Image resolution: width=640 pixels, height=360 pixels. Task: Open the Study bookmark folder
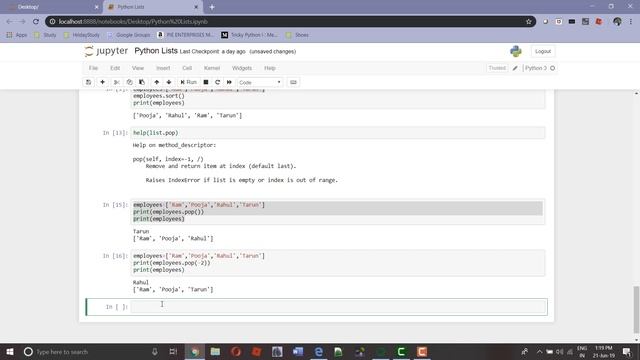(45, 35)
